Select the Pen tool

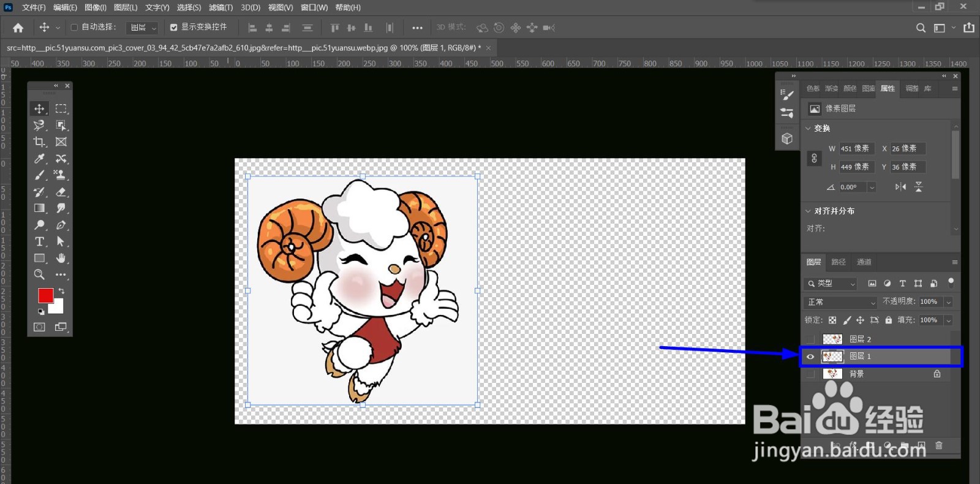[x=61, y=225]
